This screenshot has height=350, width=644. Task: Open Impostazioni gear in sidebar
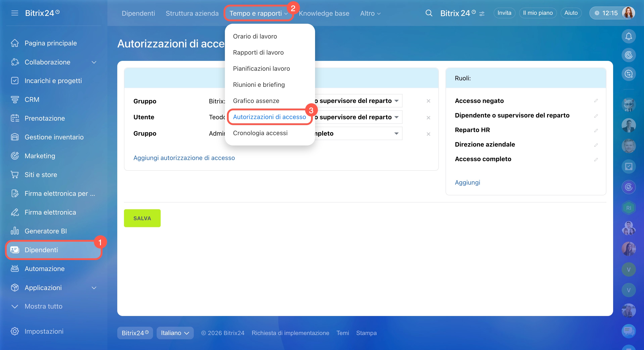(x=15, y=331)
